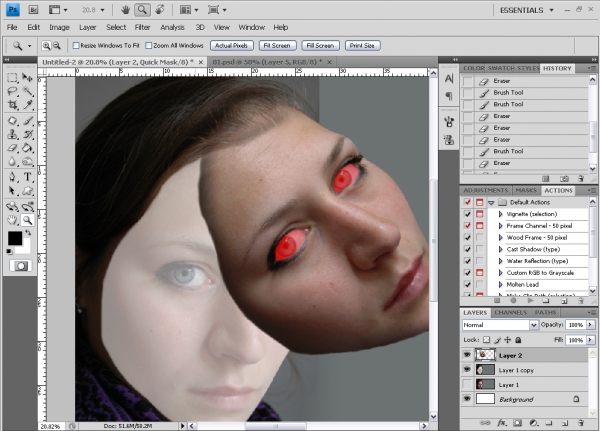
Task: Expand Water Reflection (type) action
Action: coord(500,261)
